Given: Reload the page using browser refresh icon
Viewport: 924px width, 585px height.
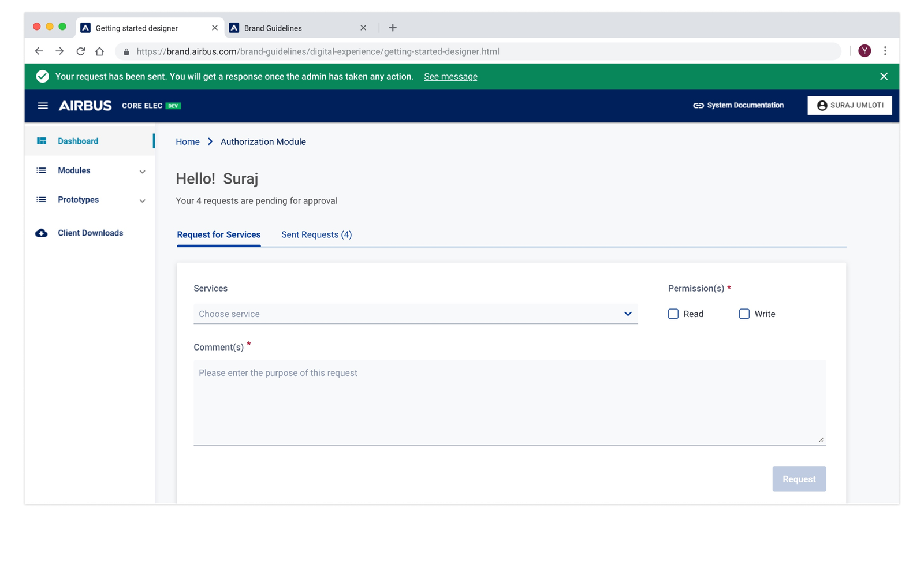Looking at the screenshot, I should [81, 51].
